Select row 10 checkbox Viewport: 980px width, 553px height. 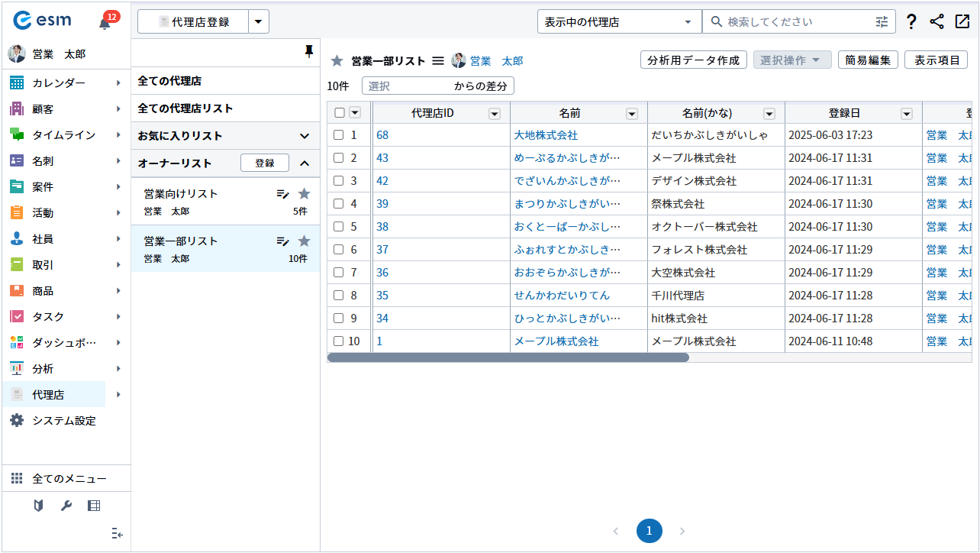point(339,341)
